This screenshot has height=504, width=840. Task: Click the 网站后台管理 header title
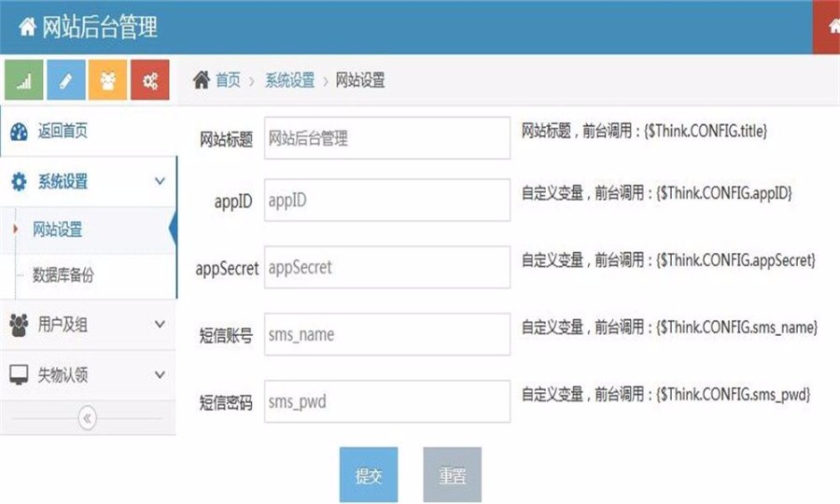click(x=100, y=27)
